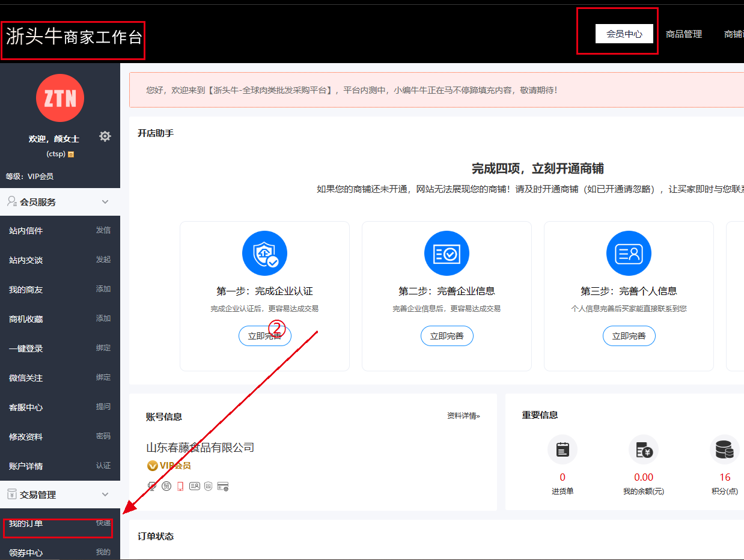Click 立即完善 under 第二步 完善企业信息
This screenshot has width=744, height=560.
[447, 336]
